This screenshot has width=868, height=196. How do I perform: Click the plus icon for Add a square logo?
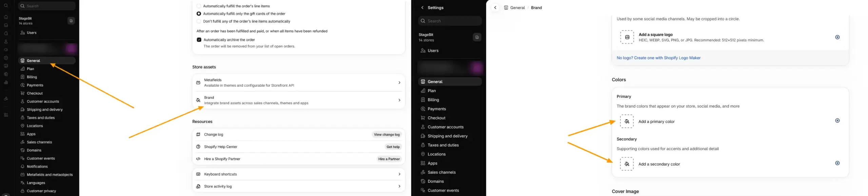837,37
